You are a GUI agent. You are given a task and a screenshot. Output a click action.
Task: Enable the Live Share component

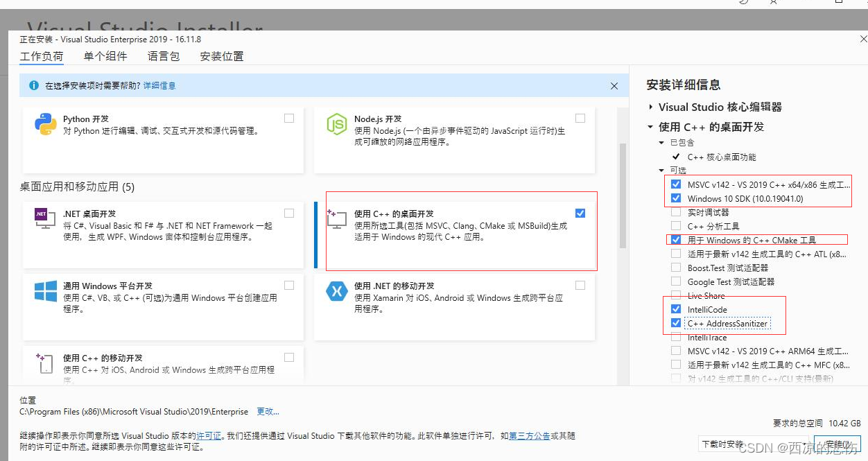click(676, 295)
